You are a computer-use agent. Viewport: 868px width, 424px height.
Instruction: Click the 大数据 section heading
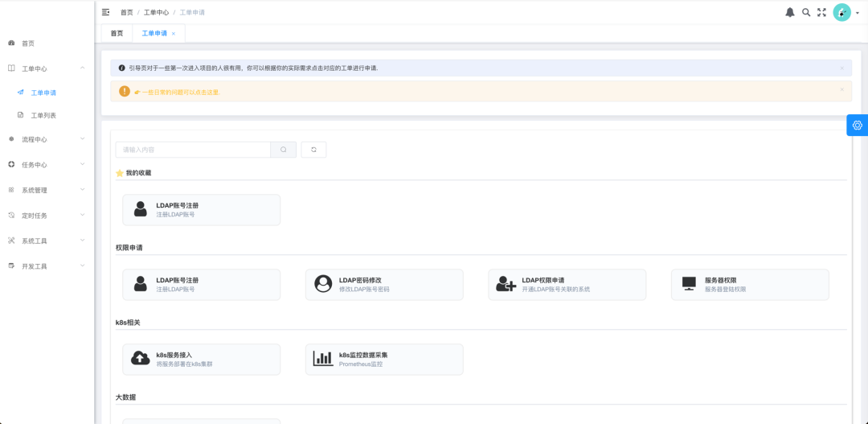[126, 397]
